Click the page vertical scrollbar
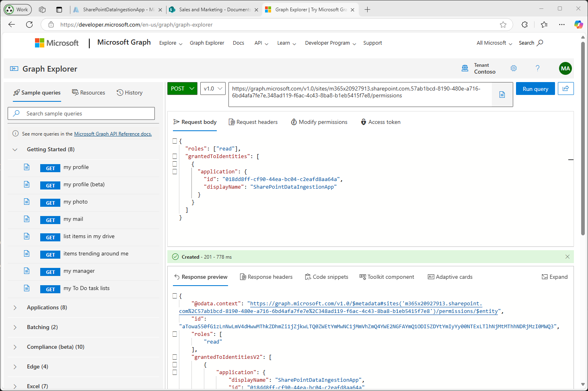The width and height of the screenshot is (588, 391). (583, 139)
